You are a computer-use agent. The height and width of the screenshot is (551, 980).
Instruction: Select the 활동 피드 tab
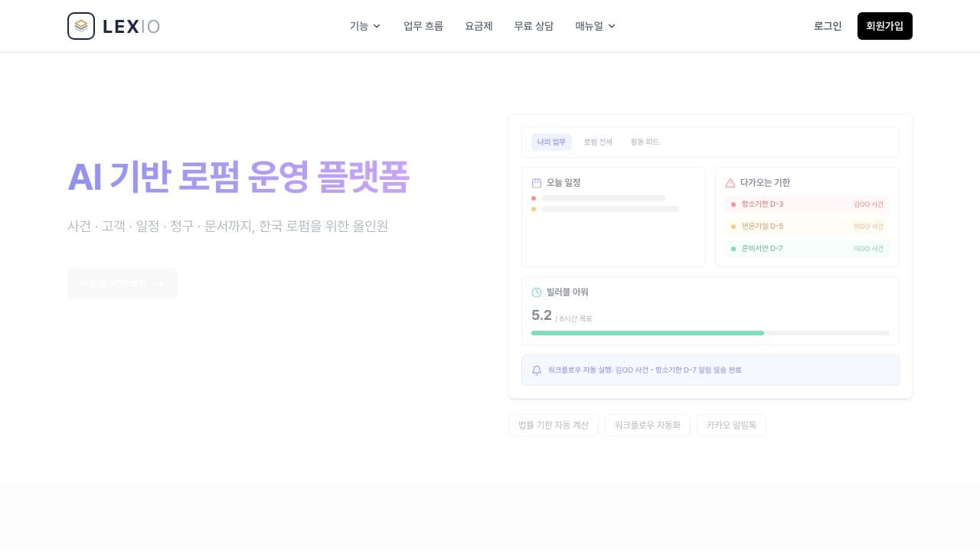tap(645, 142)
